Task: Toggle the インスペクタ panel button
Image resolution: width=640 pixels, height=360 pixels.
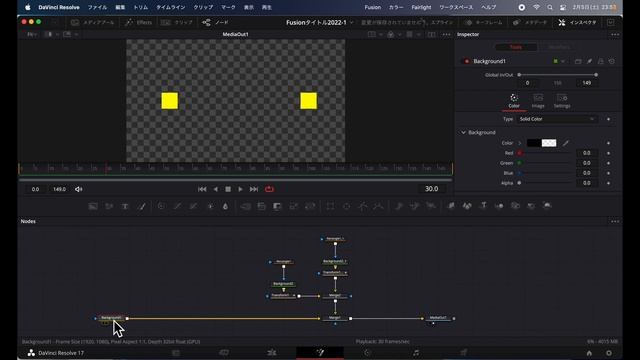Action: pos(578,22)
